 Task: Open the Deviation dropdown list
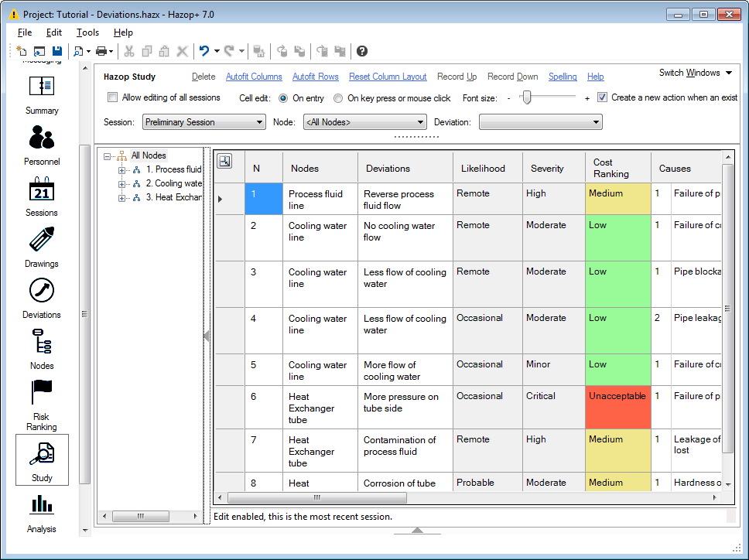click(x=540, y=122)
